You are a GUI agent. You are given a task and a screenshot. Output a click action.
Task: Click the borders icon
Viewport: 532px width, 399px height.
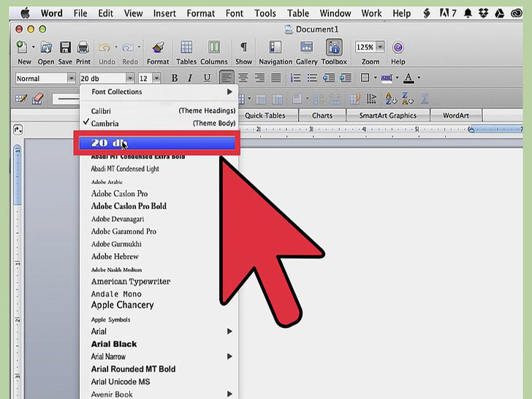click(365, 77)
